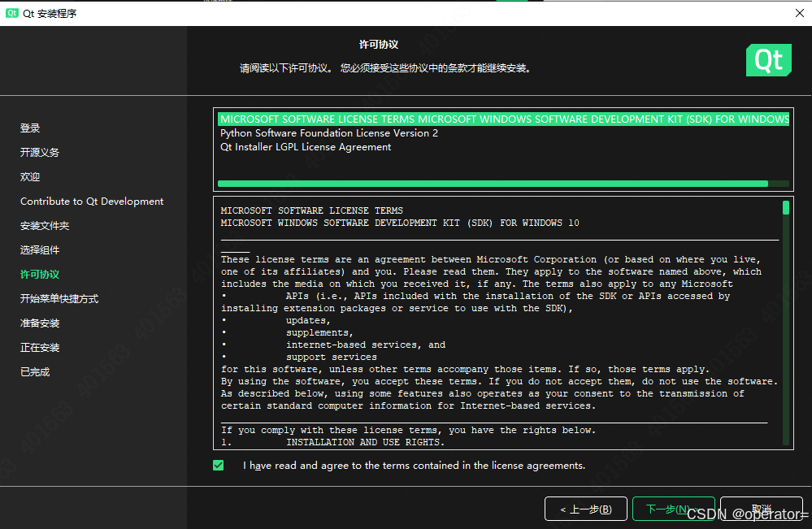Image resolution: width=812 pixels, height=529 pixels.
Task: Click the '1. INSTALLATION AND USE RIGHTS' line
Action: coord(333,442)
